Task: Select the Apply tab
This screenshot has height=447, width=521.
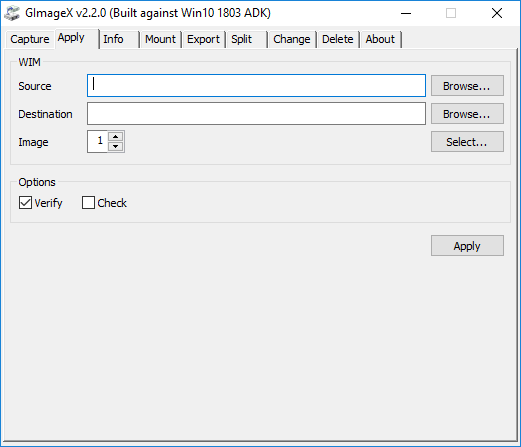Action: [77, 38]
